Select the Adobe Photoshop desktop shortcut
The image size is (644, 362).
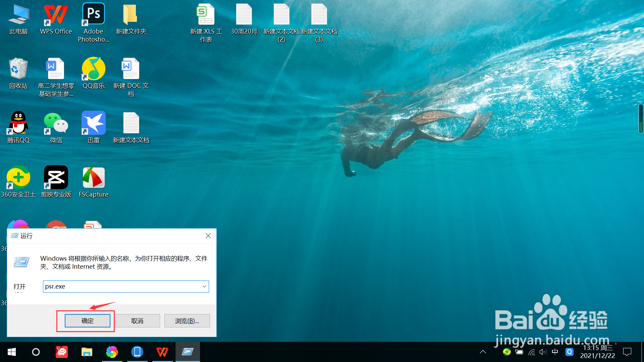coord(93,23)
